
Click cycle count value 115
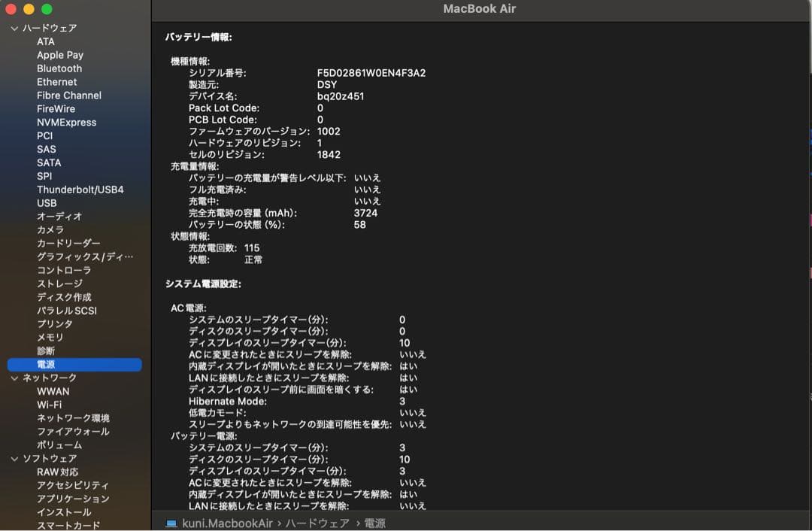tap(252, 248)
